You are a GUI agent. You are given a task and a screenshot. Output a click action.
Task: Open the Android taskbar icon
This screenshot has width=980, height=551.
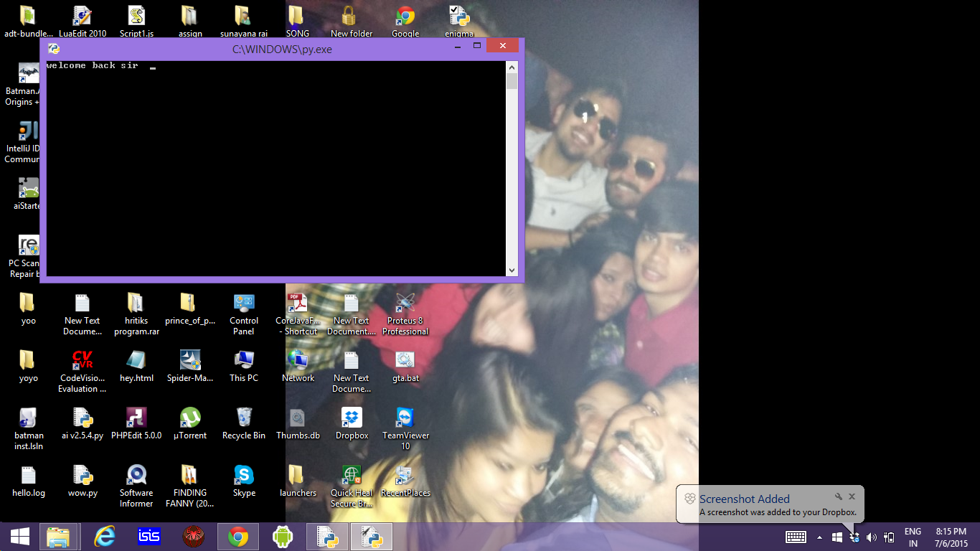[x=283, y=537]
